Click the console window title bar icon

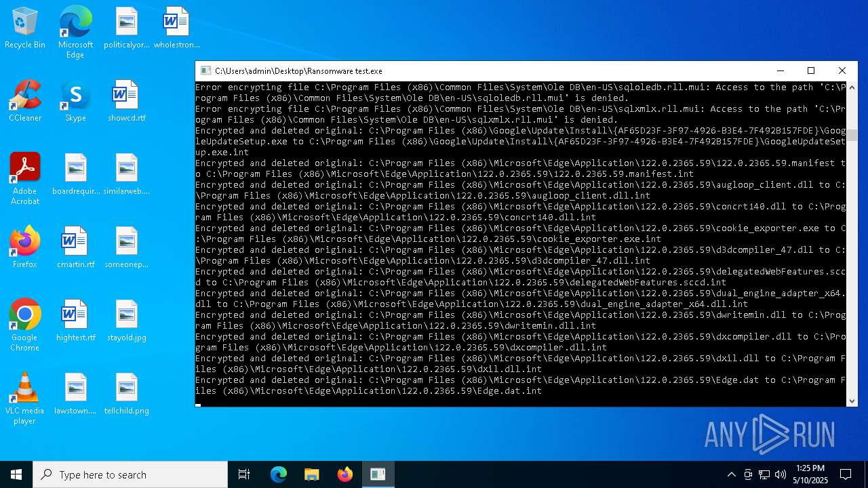[x=206, y=71]
